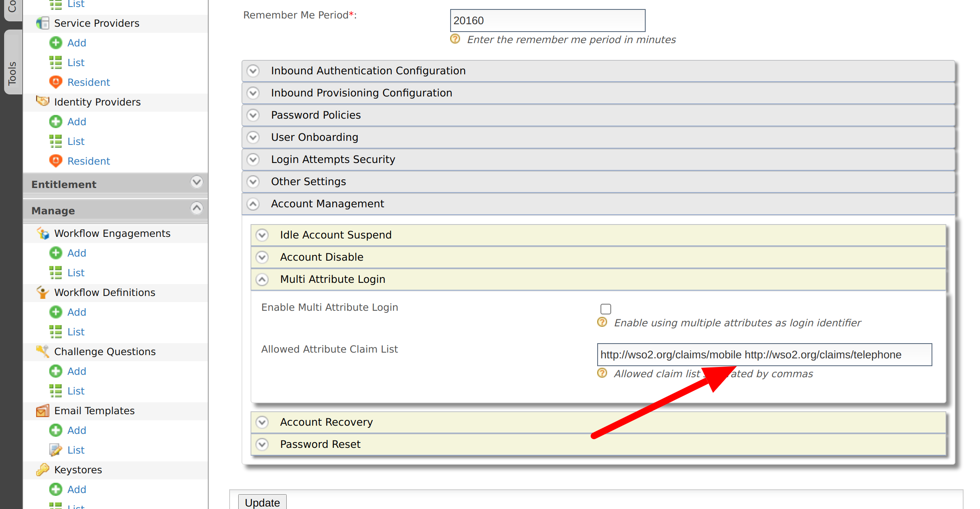Click the Email Templates List pencil icon

[x=55, y=450]
